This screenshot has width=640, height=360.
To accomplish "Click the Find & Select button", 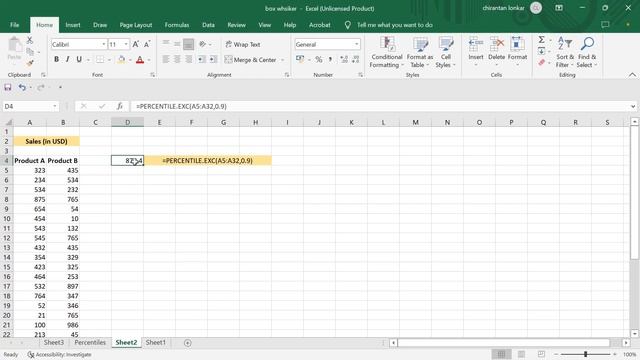I will [587, 52].
